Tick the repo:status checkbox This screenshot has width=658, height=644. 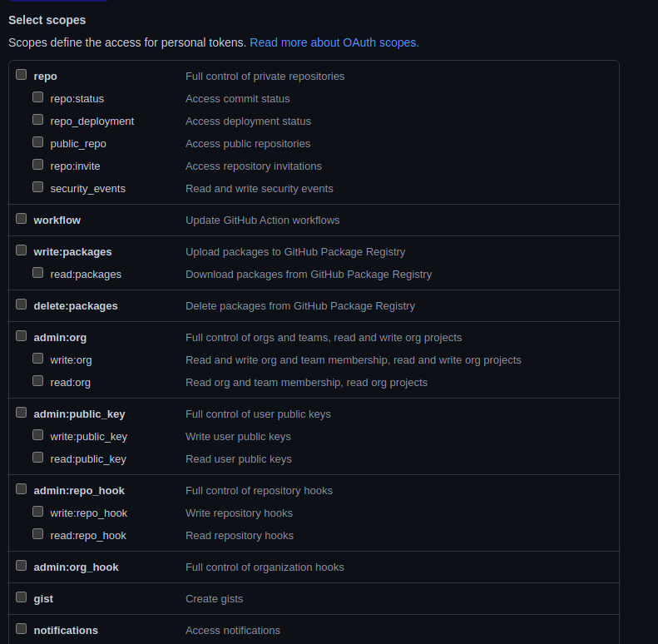[38, 97]
